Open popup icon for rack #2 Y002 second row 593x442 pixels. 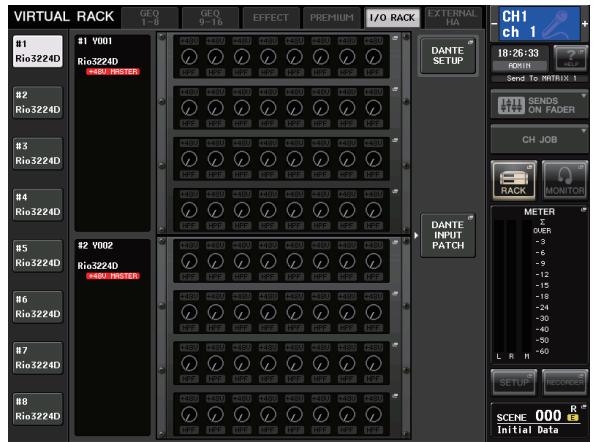pyautogui.click(x=395, y=293)
